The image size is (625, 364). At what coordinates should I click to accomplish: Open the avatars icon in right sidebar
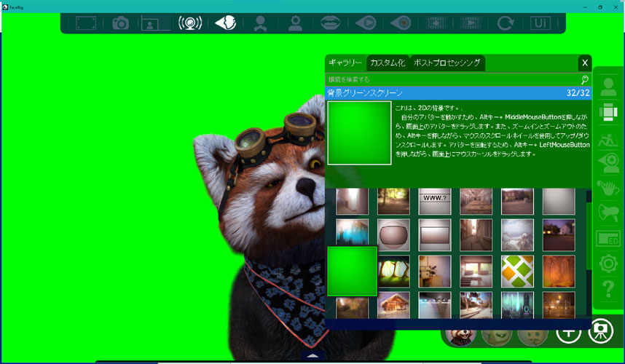(x=608, y=87)
